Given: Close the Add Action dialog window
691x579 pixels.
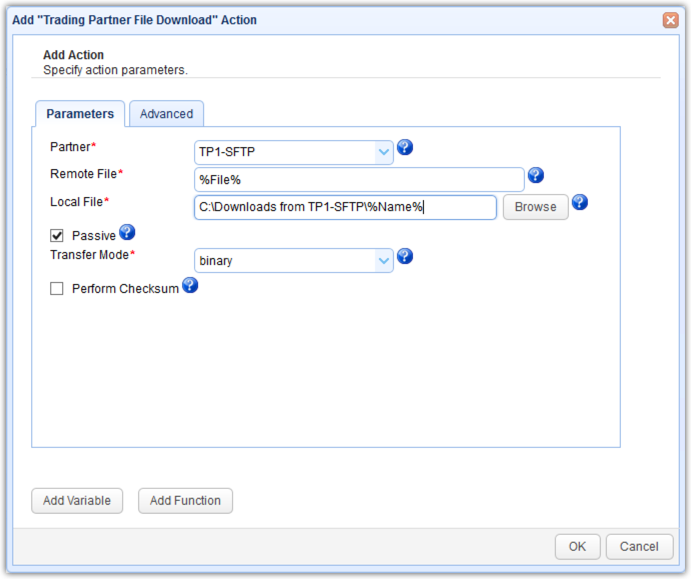Looking at the screenshot, I should tap(670, 20).
